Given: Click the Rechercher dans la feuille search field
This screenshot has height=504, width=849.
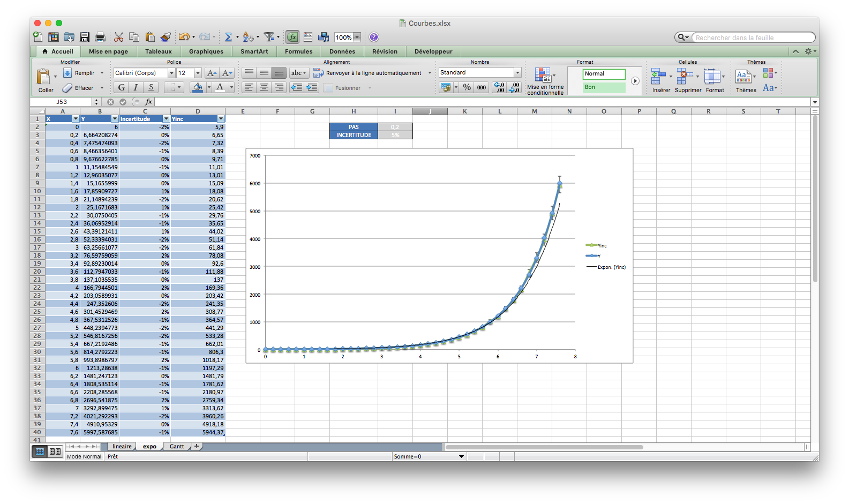Looking at the screenshot, I should (753, 37).
